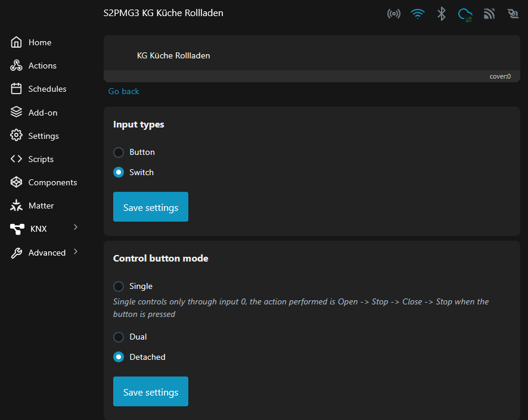Save settings under Input types
This screenshot has width=528, height=420.
point(151,207)
